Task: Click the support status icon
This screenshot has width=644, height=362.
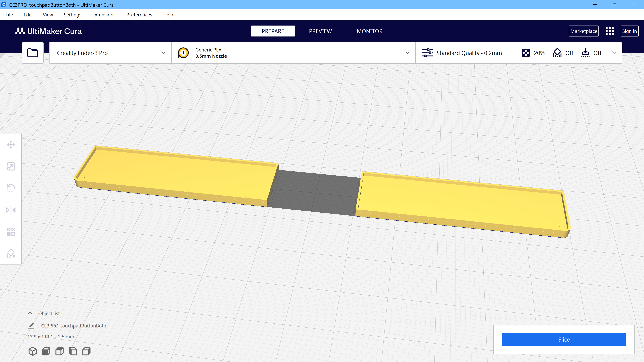Action: click(x=557, y=53)
